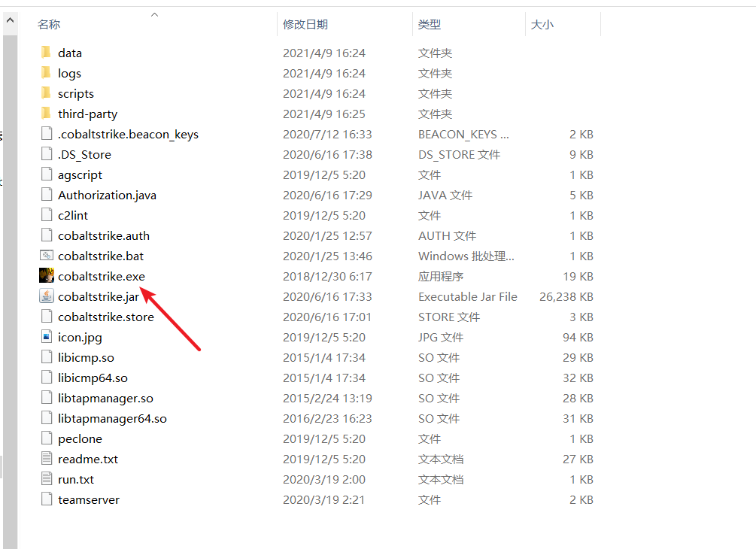Viewport: 756px width, 549px height.
Task: Click the file name cobaltstrike.bat
Action: (101, 256)
